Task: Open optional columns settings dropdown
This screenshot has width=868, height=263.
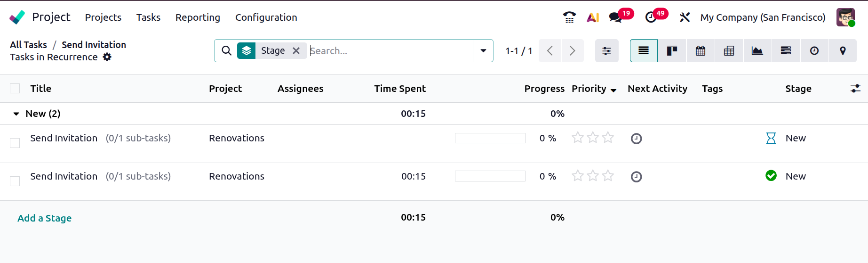Action: [855, 89]
